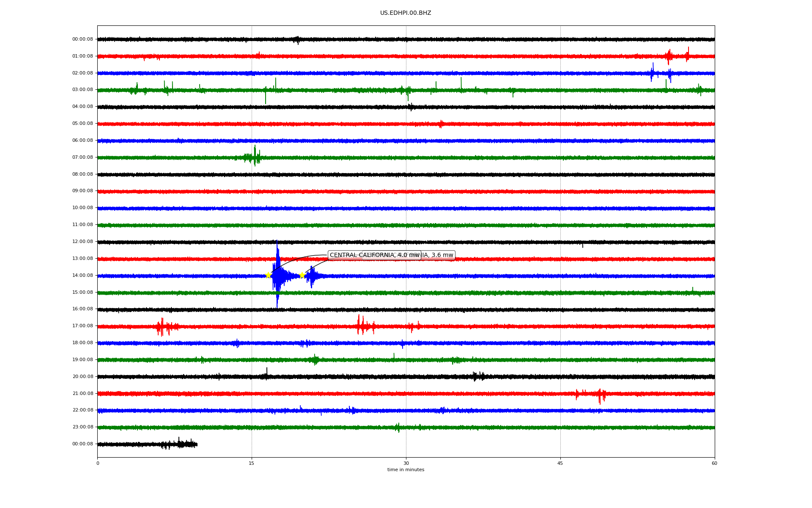
Task: Click the 14:00:08 row time label
Action: click(x=82, y=276)
